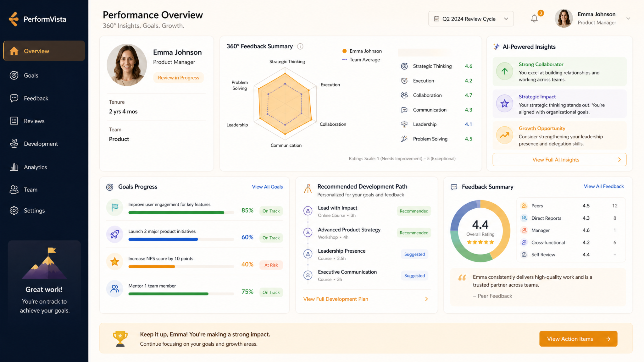Click the View Action Items button

(578, 339)
